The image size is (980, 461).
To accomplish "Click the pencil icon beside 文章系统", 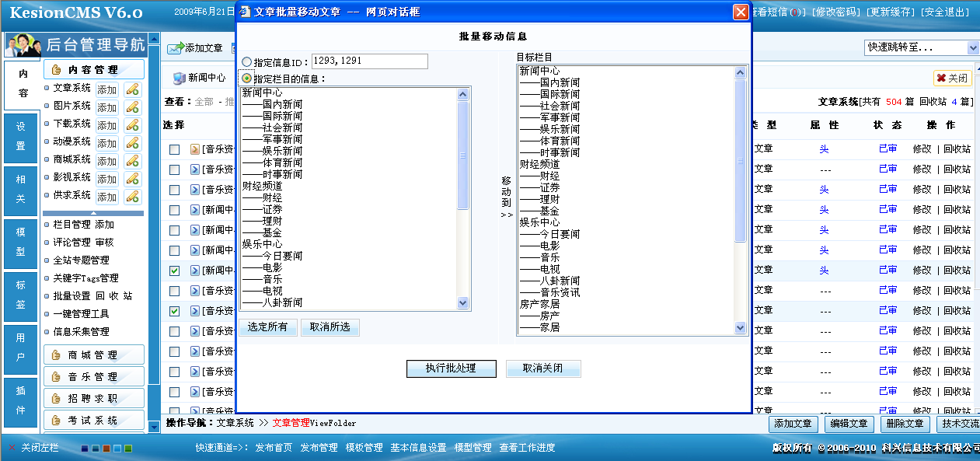I will pos(133,89).
